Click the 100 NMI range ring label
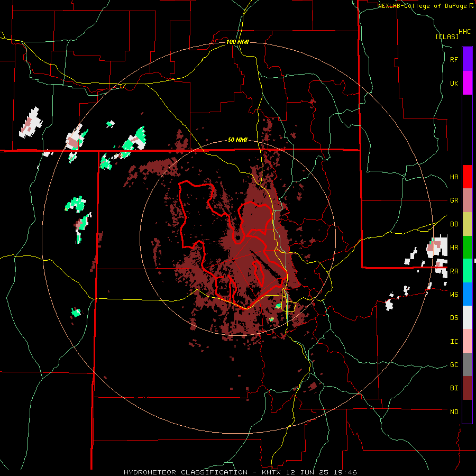This screenshot has height=476, width=476. [237, 42]
